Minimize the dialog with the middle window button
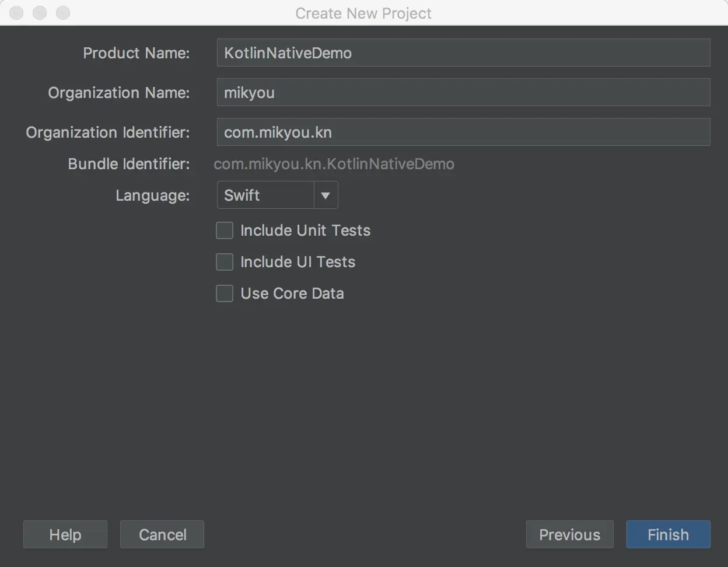The image size is (728, 567). [40, 13]
